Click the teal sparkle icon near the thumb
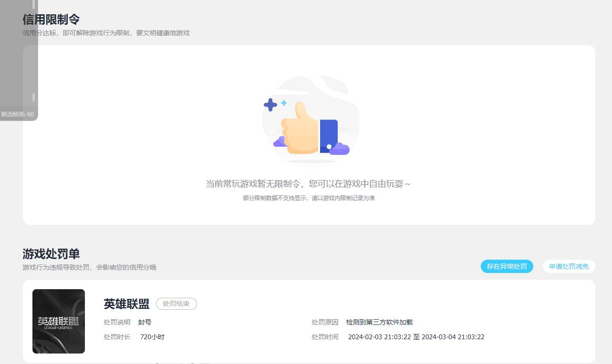The height and width of the screenshot is (364, 612). (x=283, y=102)
